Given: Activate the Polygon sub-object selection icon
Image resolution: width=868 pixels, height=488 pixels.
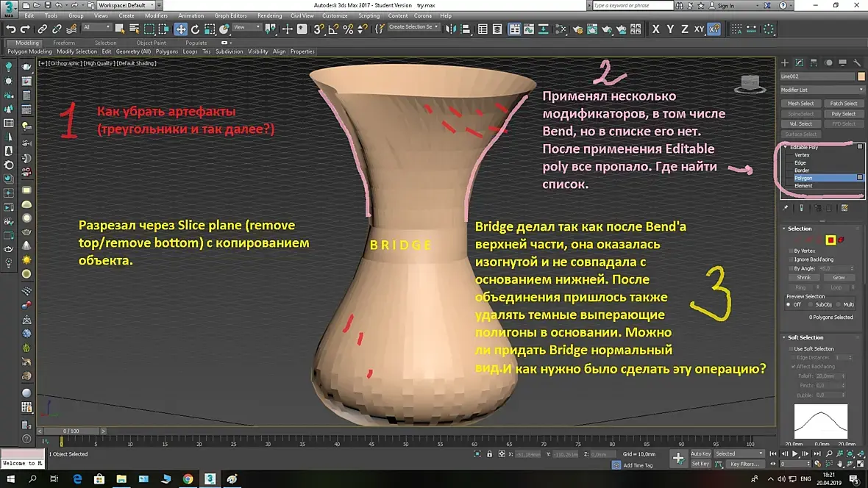Looking at the screenshot, I should [x=830, y=240].
